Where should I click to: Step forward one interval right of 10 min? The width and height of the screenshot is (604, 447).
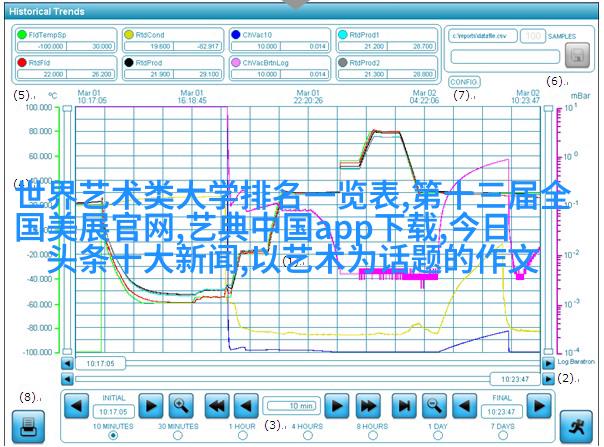[337, 405]
